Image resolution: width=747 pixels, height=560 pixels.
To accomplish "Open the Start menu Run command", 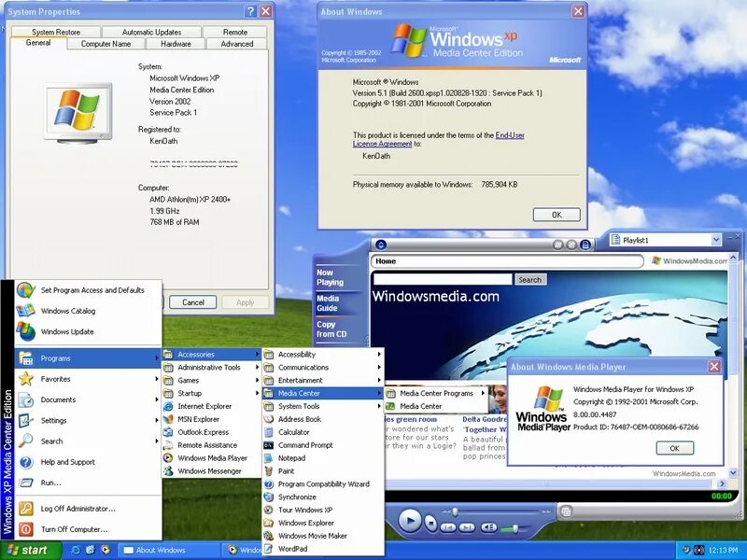I will pyautogui.click(x=50, y=482).
